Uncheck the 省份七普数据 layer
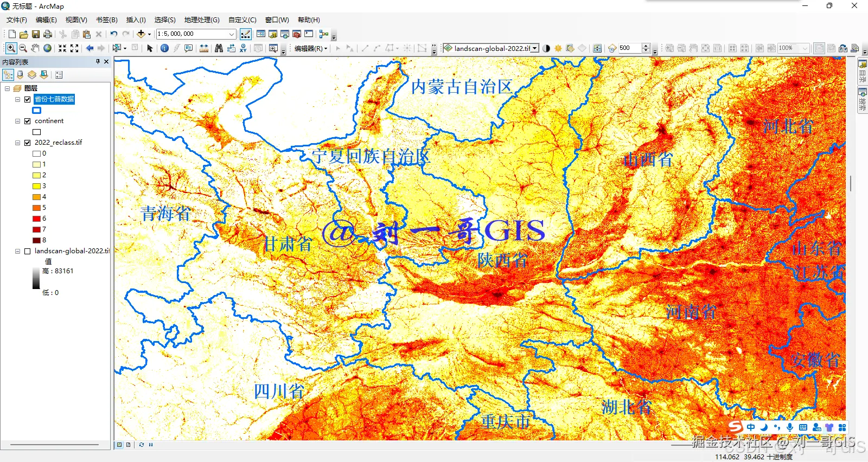The height and width of the screenshot is (462, 868). (27, 99)
